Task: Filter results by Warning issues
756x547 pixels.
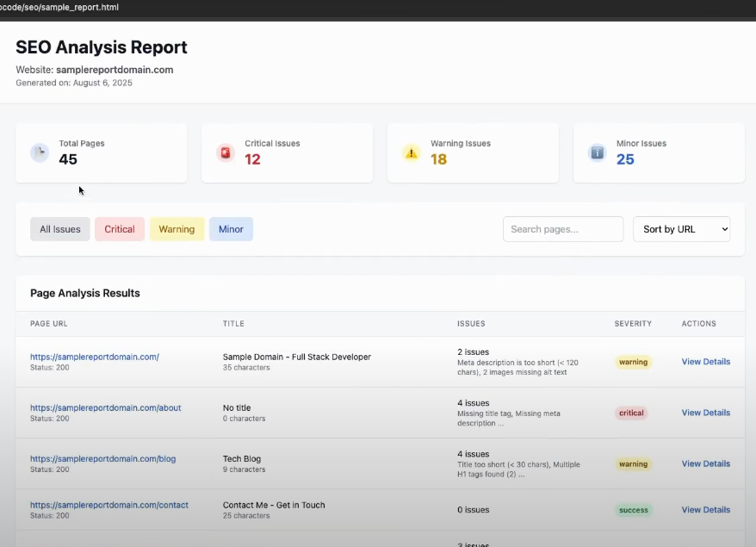Action: [x=177, y=229]
